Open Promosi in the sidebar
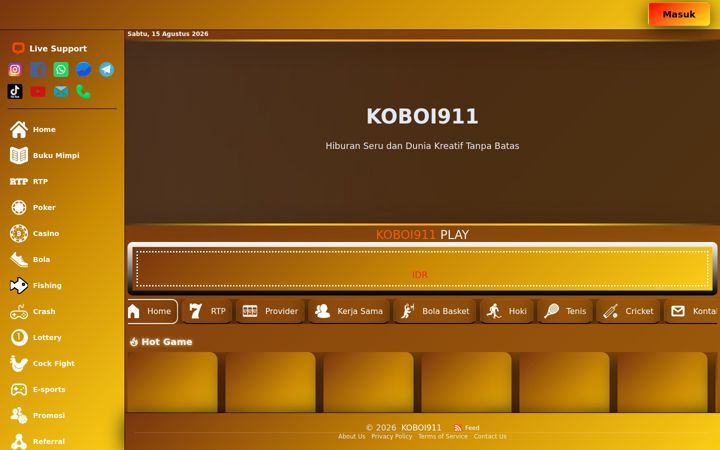 coord(38,416)
